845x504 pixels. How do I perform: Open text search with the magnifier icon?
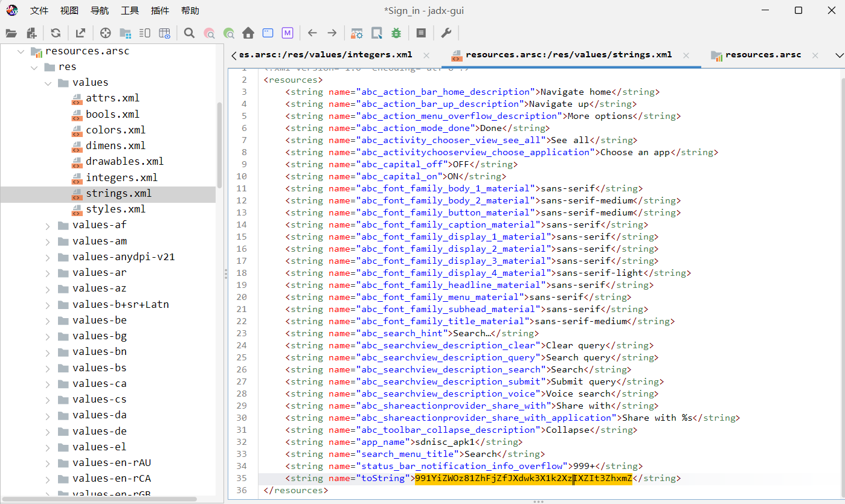point(189,33)
